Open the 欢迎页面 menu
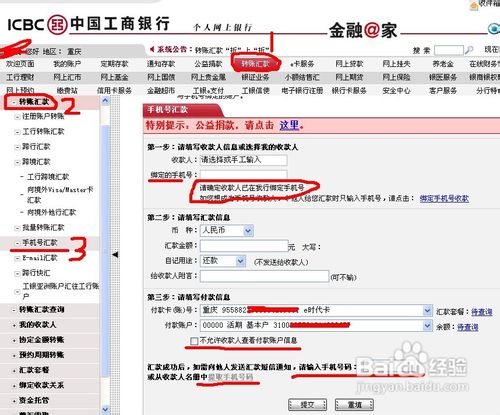This screenshot has height=415, width=500. tap(20, 64)
